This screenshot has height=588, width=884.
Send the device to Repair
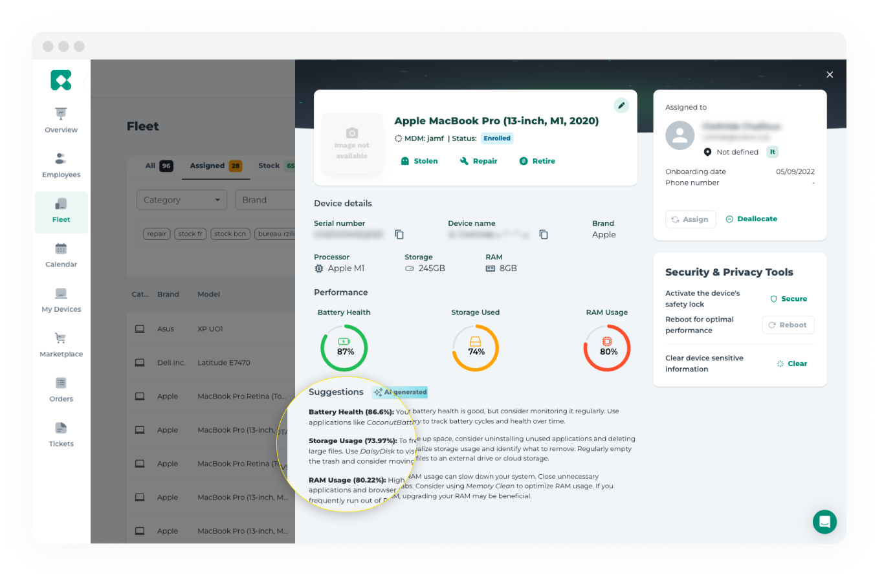479,161
